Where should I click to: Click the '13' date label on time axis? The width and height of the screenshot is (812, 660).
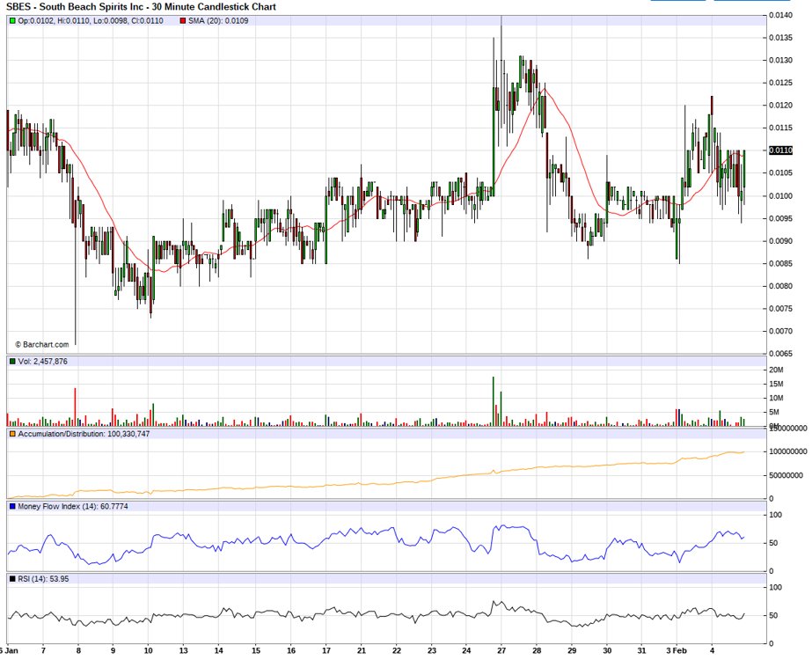pyautogui.click(x=183, y=650)
